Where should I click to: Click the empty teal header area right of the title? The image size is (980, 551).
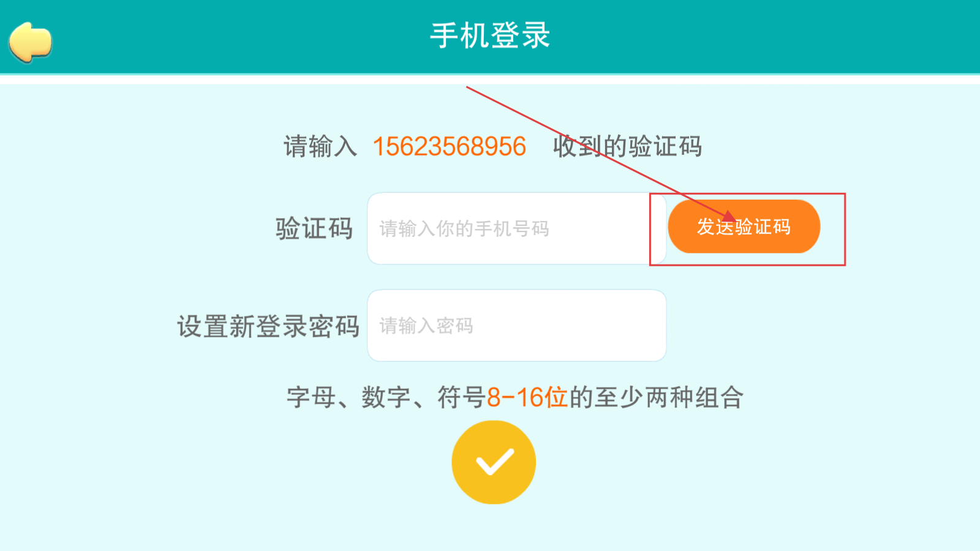click(766, 36)
